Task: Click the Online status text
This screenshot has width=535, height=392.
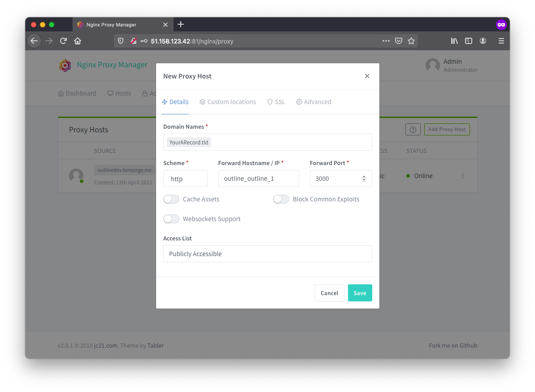Action: click(x=423, y=176)
